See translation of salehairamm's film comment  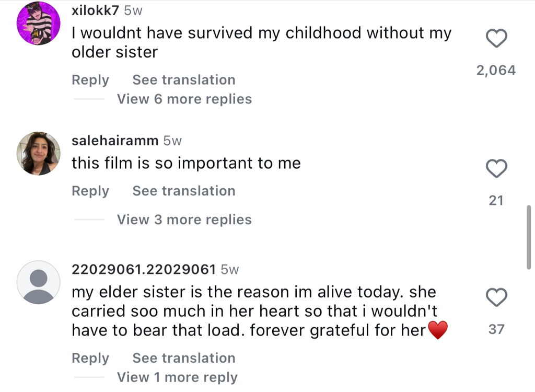(x=184, y=191)
